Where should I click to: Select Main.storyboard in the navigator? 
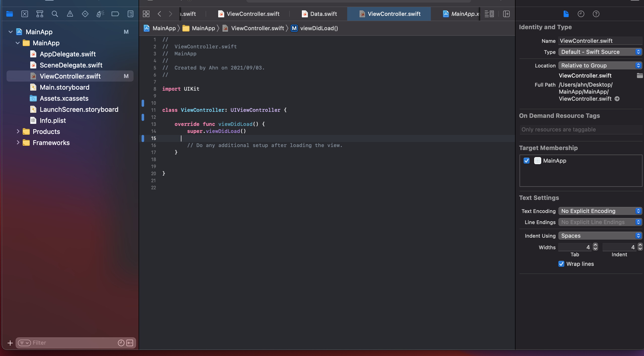coord(65,87)
